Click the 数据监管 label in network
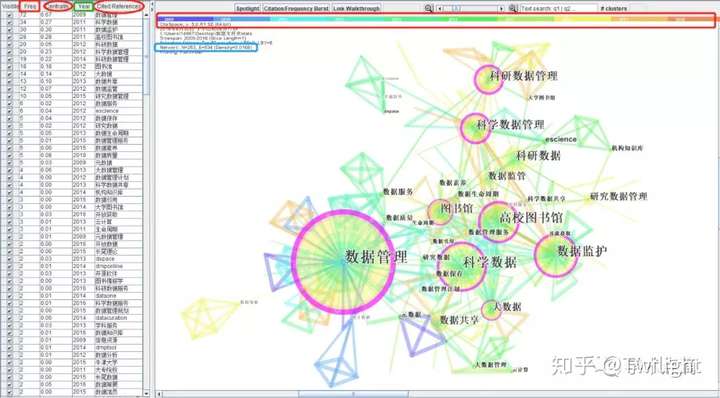Viewport: 720px width, 398px height. pyautogui.click(x=507, y=175)
